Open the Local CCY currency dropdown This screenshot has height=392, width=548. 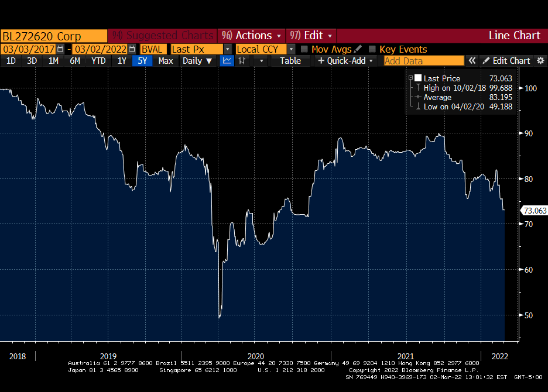tap(291, 49)
